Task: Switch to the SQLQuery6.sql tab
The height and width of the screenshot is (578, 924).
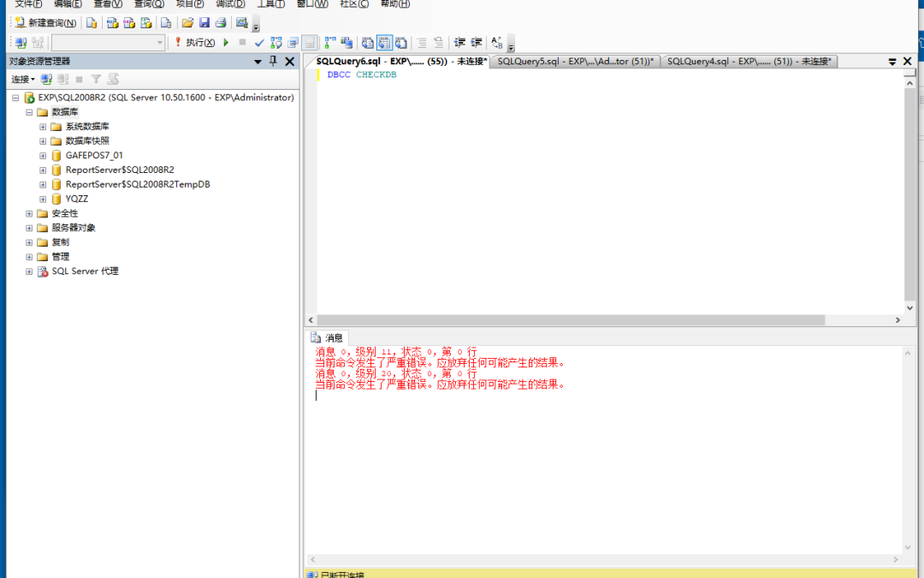Action: coord(401,62)
